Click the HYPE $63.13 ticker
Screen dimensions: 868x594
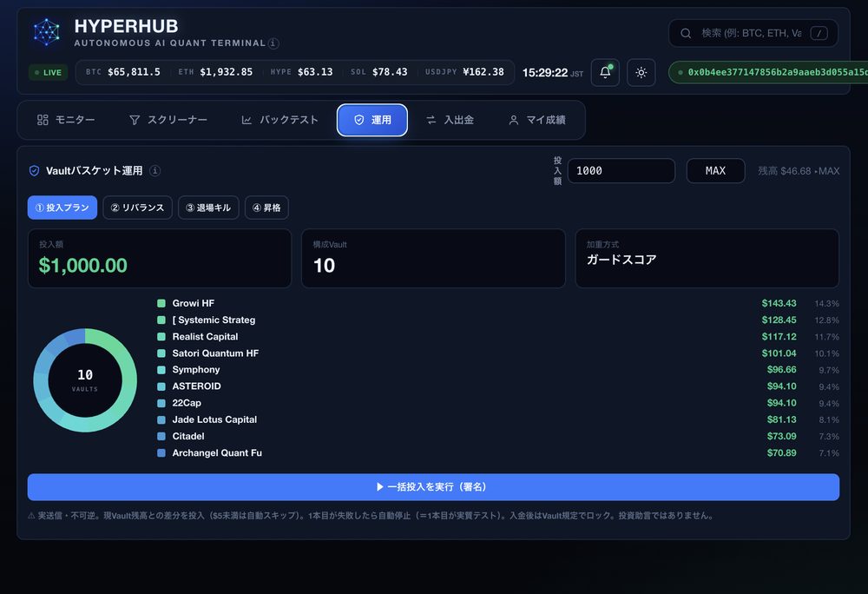(x=302, y=73)
